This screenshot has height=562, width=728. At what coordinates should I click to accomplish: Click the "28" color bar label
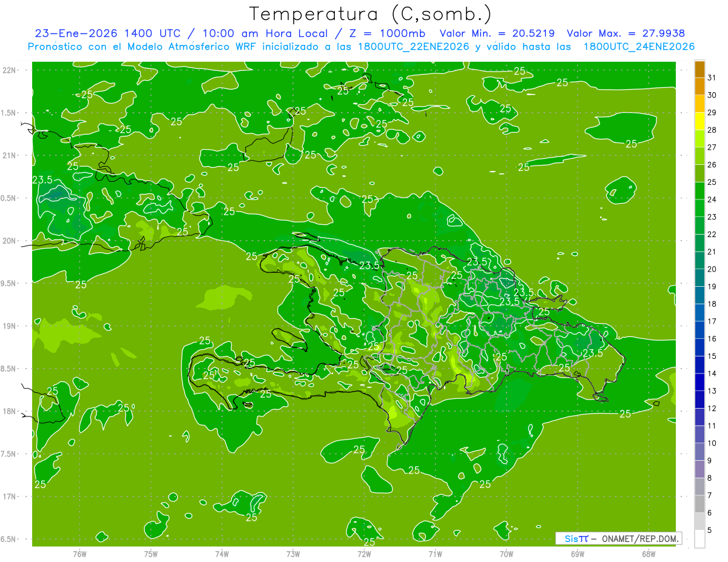[x=712, y=130]
